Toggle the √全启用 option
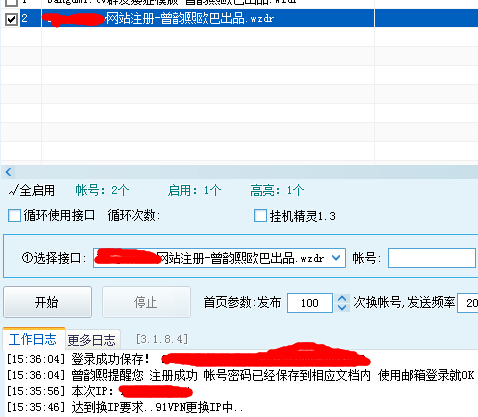Viewport: 478px width, 417px height. 32,191
